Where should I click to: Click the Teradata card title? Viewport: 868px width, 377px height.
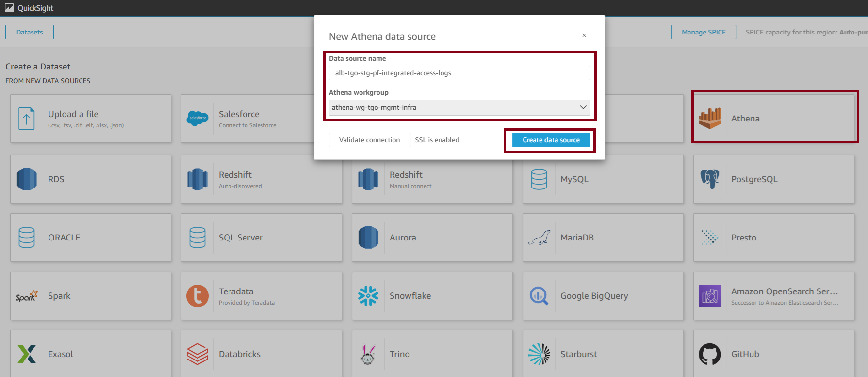(x=236, y=291)
